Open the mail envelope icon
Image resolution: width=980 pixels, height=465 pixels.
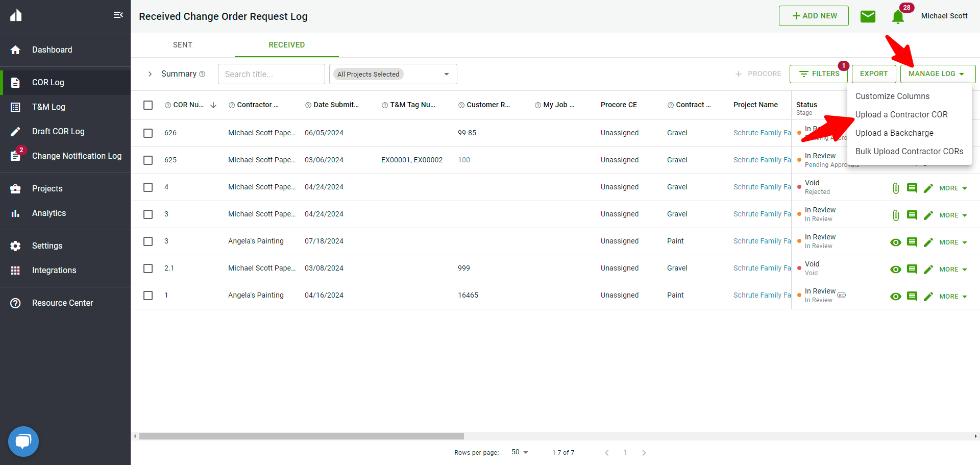868,16
